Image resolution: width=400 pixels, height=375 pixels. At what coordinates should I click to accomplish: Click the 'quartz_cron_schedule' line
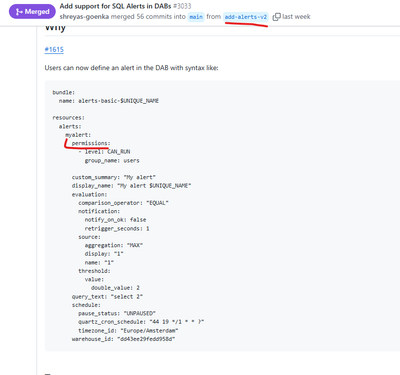[141, 322]
